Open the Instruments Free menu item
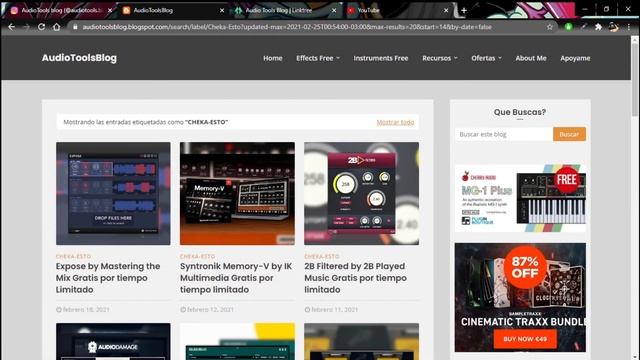 tap(381, 58)
